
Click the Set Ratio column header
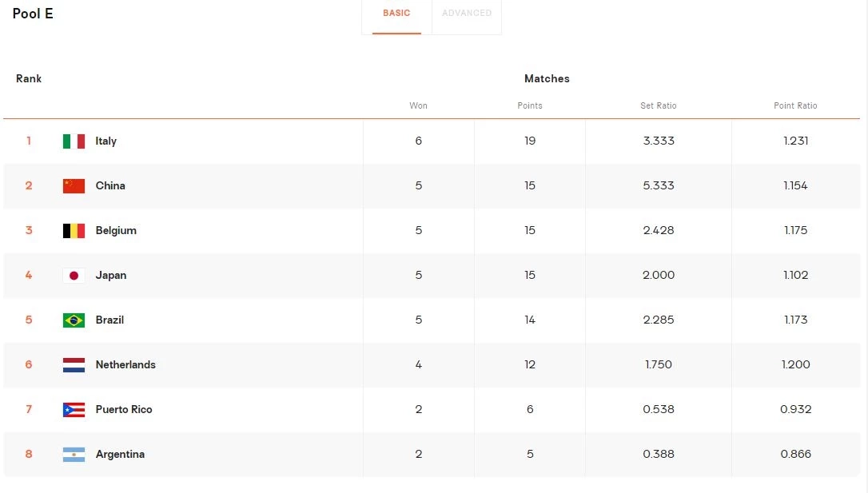[658, 105]
